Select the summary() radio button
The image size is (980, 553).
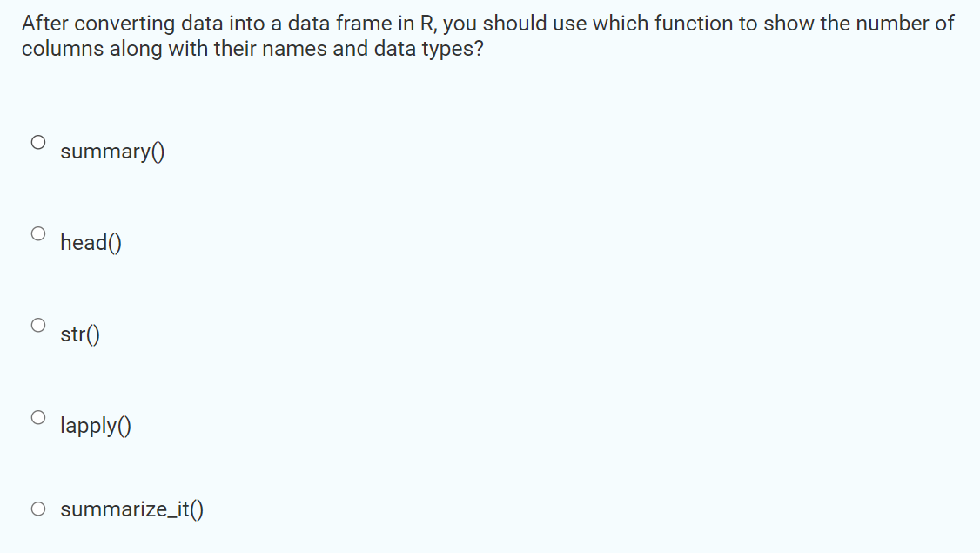(38, 142)
